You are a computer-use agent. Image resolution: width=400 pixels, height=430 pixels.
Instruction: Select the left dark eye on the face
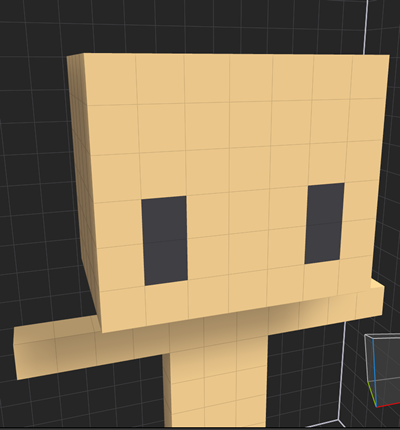click(164, 240)
